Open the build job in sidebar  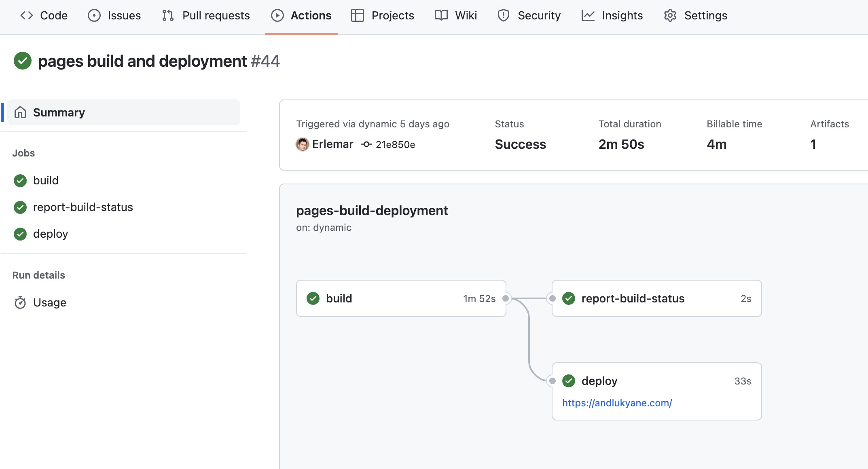coord(46,180)
